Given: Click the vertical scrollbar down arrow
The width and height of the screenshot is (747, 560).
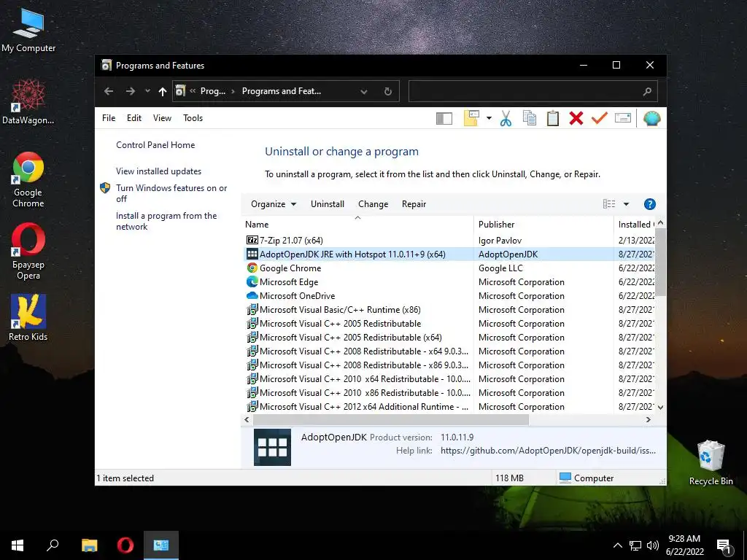Looking at the screenshot, I should 660,407.
